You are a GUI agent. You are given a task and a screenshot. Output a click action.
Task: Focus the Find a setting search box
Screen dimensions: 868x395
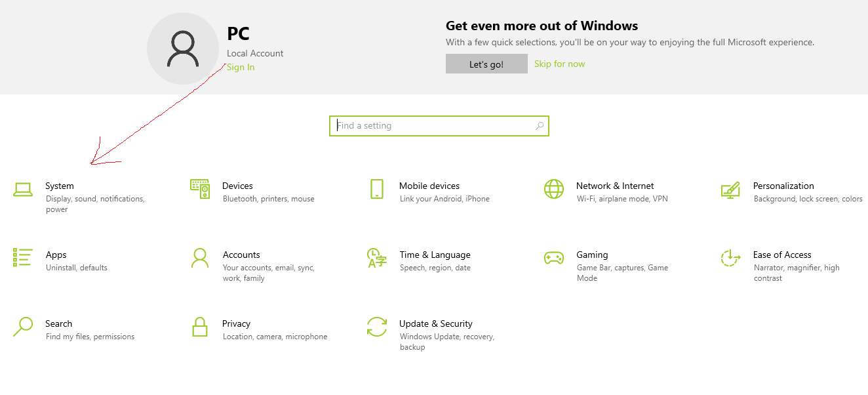pyautogui.click(x=433, y=125)
